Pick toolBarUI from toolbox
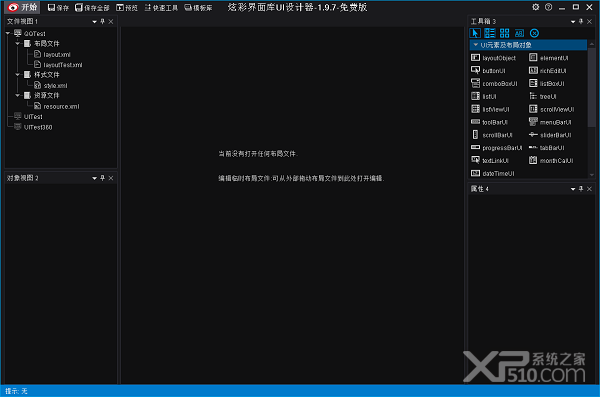Viewport: 600px width, 397px height. pos(489,122)
